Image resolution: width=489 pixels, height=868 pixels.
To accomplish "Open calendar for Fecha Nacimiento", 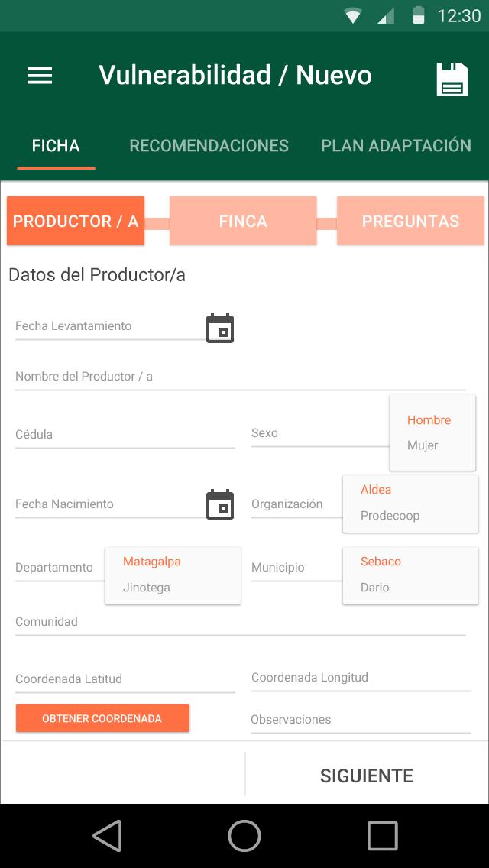I will pyautogui.click(x=220, y=505).
